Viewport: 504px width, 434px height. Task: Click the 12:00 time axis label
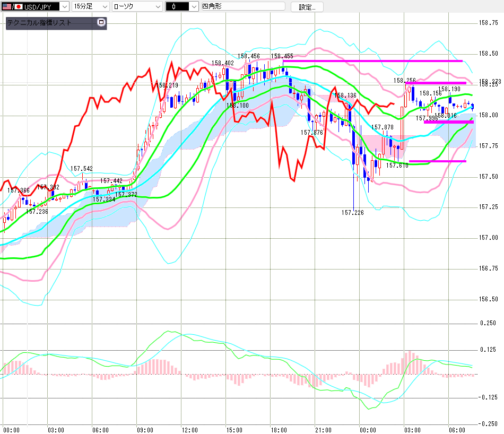190,430
